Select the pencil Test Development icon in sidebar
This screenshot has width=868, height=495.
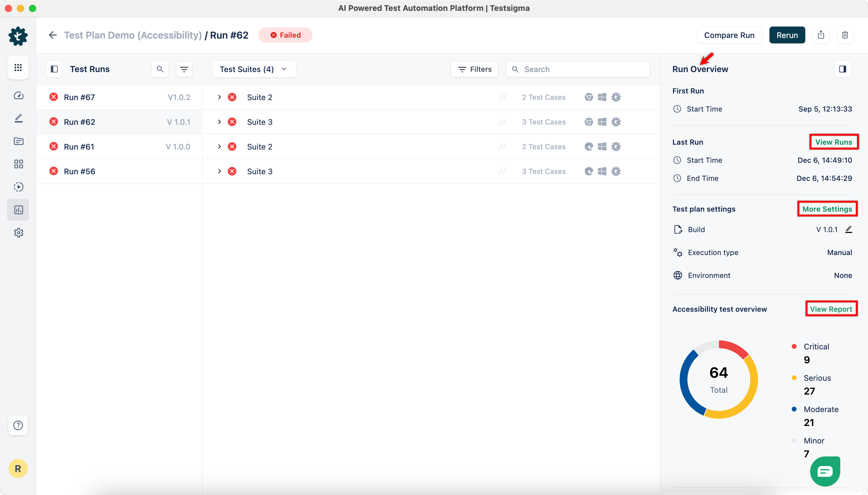click(18, 118)
